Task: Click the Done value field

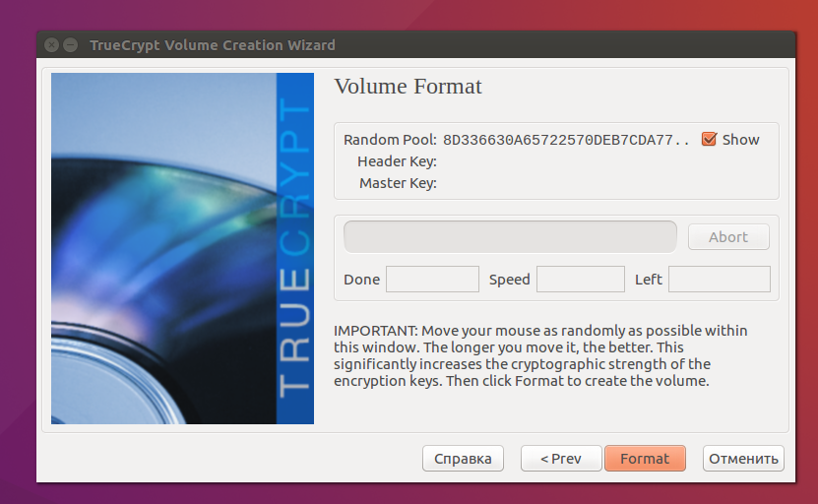Action: tap(432, 280)
